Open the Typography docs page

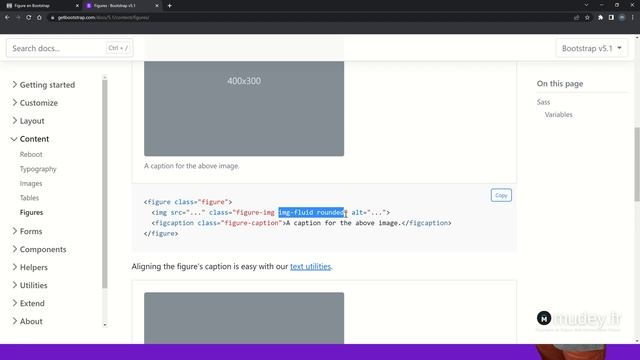point(38,169)
